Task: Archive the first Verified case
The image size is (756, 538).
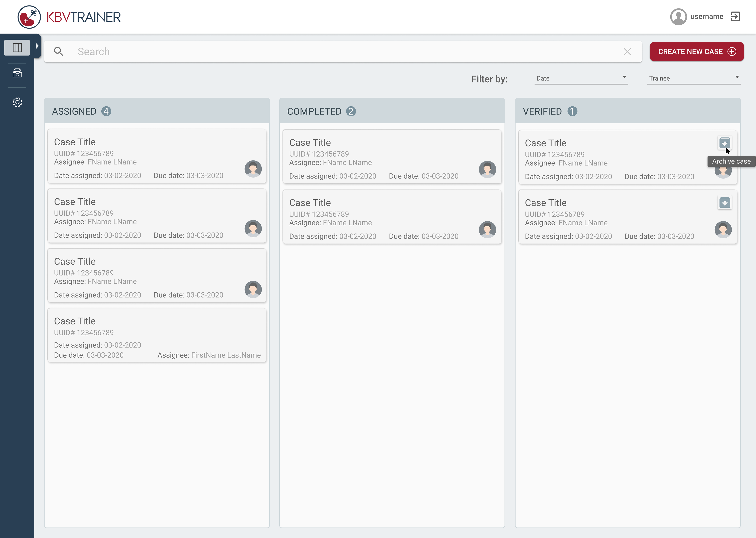Action: (724, 143)
